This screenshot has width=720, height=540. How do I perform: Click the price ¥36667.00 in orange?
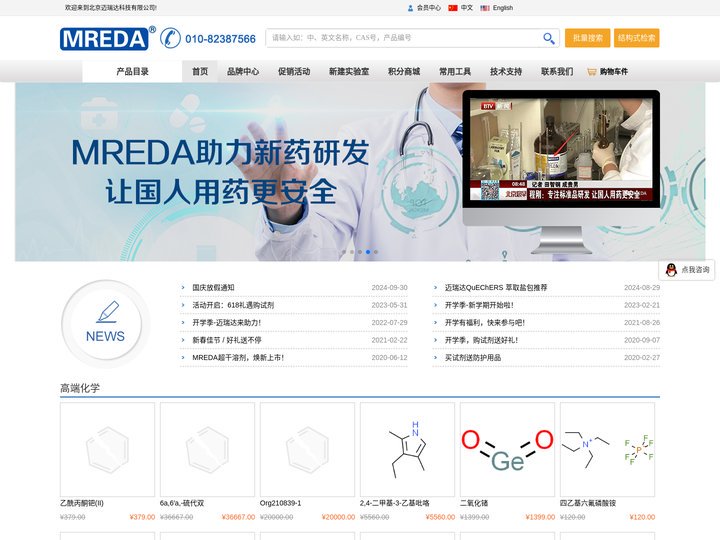pos(238,517)
